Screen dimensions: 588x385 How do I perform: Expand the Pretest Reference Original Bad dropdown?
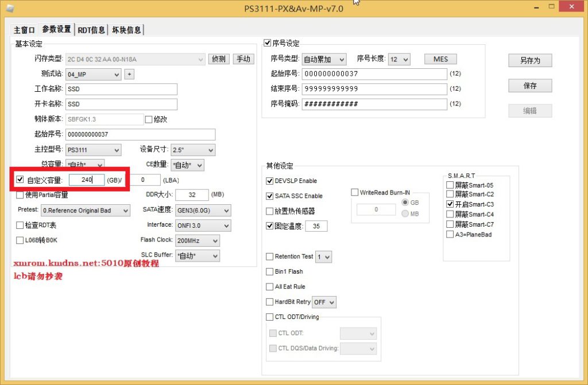point(86,211)
